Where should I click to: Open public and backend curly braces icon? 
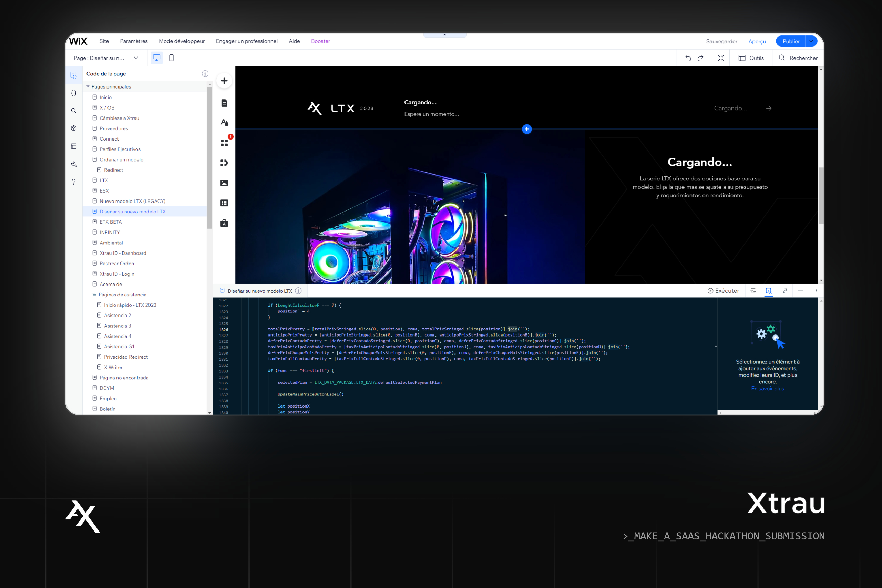74,93
